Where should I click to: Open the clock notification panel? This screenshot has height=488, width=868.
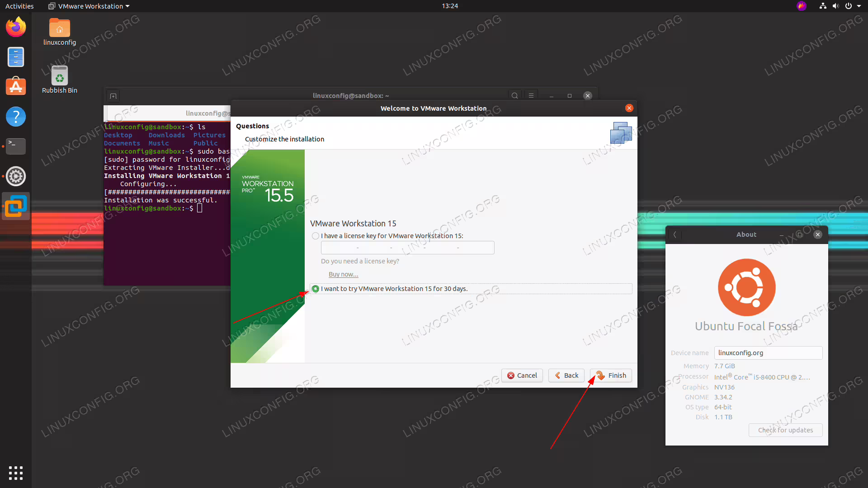(x=450, y=6)
